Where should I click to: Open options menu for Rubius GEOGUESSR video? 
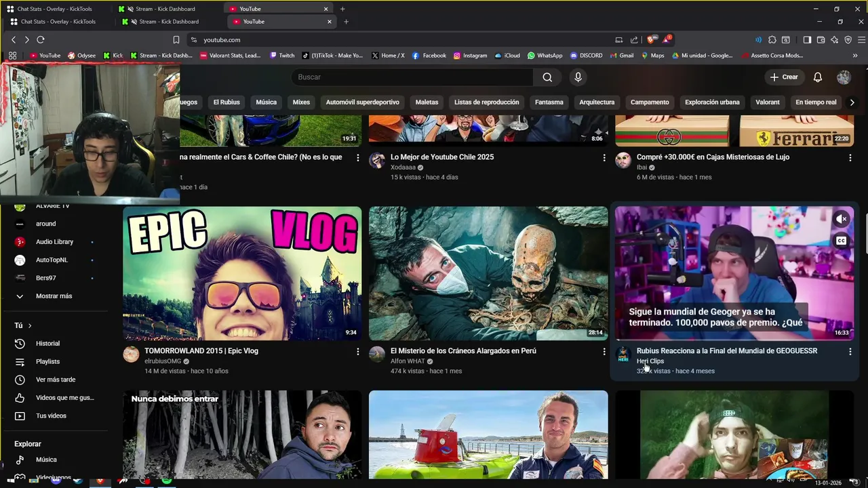(850, 351)
